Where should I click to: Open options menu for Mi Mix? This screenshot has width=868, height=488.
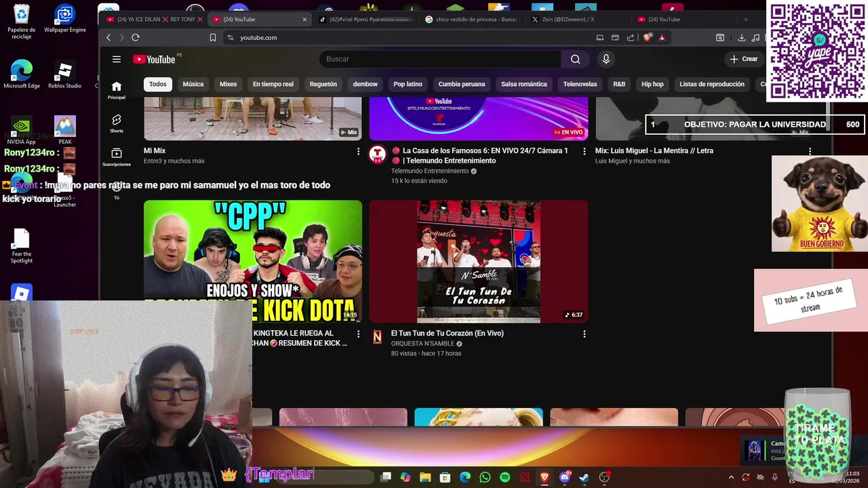click(358, 151)
